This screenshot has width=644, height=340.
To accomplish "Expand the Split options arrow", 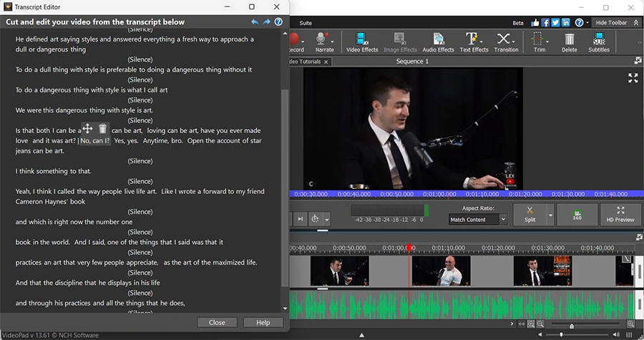I will click(550, 215).
